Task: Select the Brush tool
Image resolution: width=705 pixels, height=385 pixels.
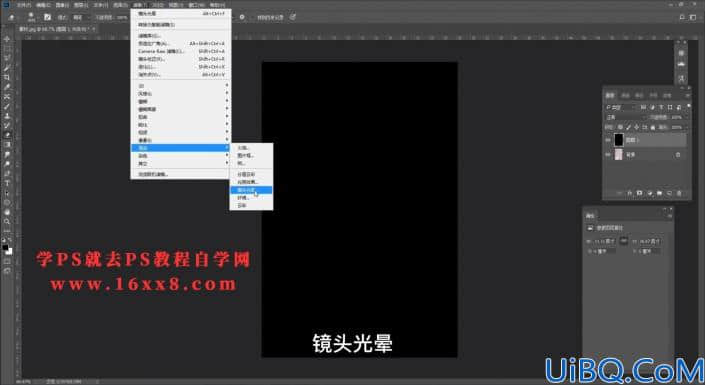Action: point(7,106)
